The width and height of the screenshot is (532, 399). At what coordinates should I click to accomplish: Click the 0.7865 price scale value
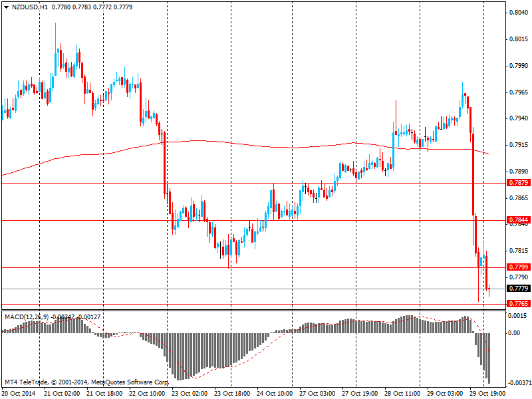tap(519, 198)
